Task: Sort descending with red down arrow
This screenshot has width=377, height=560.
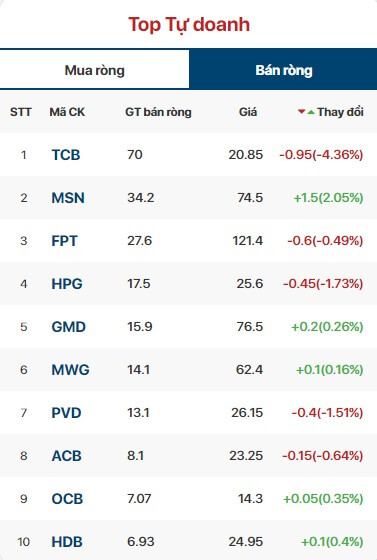Action: pyautogui.click(x=302, y=112)
